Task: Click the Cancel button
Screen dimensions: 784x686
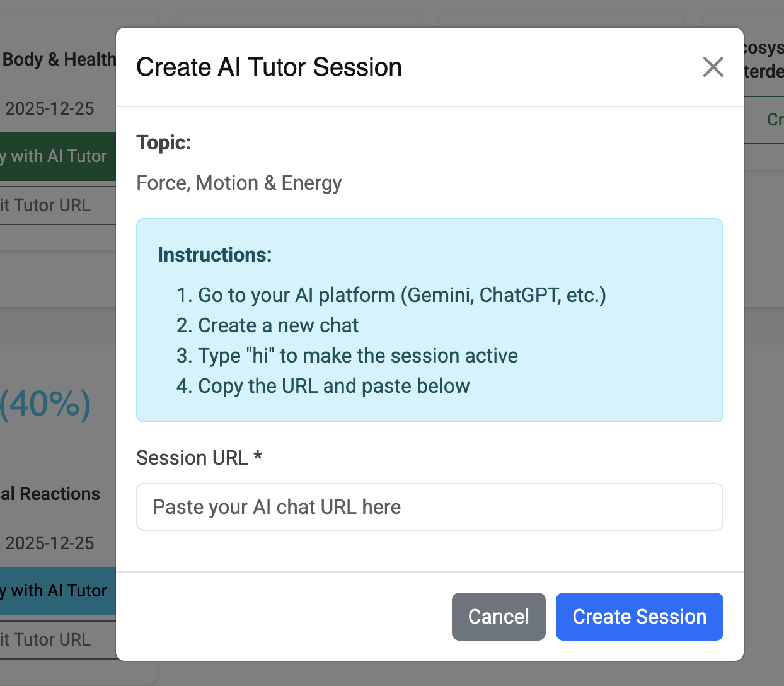Action: (x=499, y=616)
